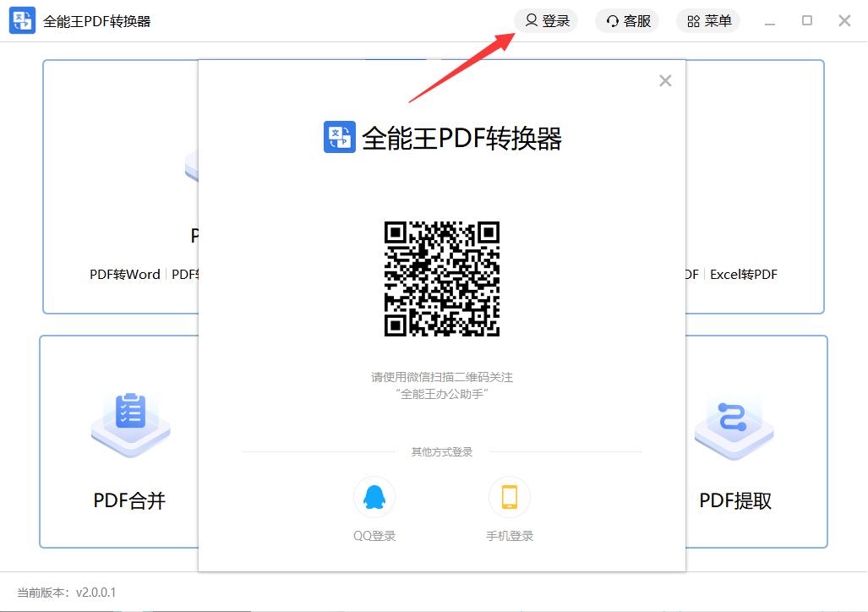Choose the QQ penguin login icon
The image size is (868, 612).
point(374,497)
